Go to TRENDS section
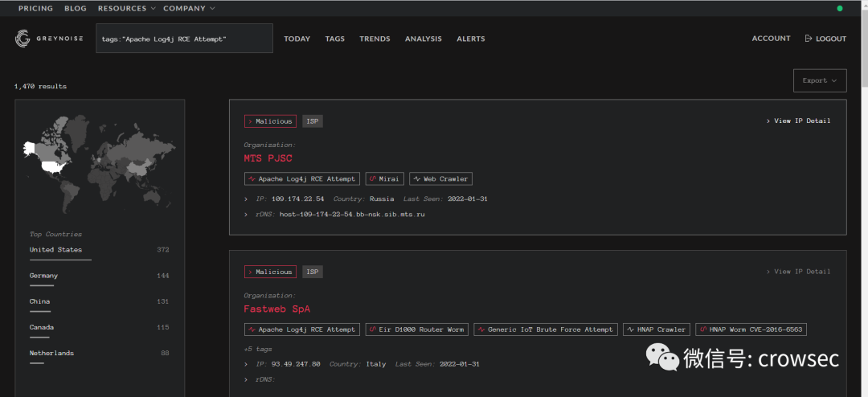Viewport: 868px width, 397px height. coord(375,39)
